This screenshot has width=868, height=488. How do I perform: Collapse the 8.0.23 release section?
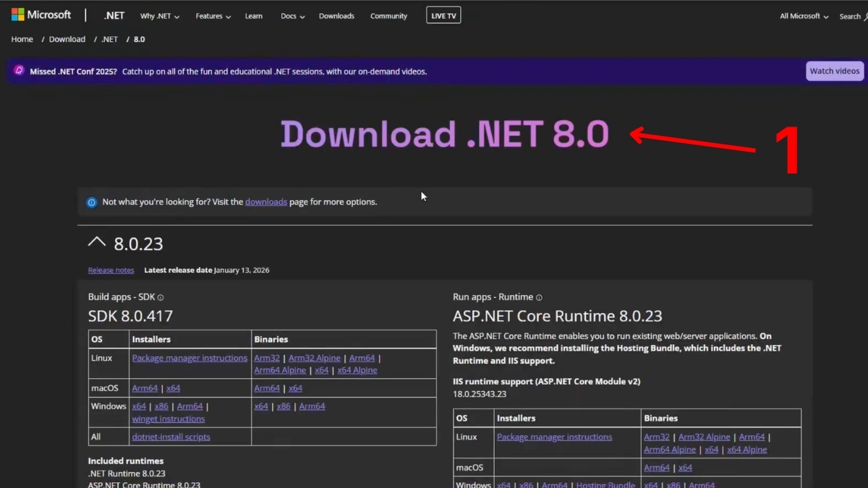tap(97, 243)
